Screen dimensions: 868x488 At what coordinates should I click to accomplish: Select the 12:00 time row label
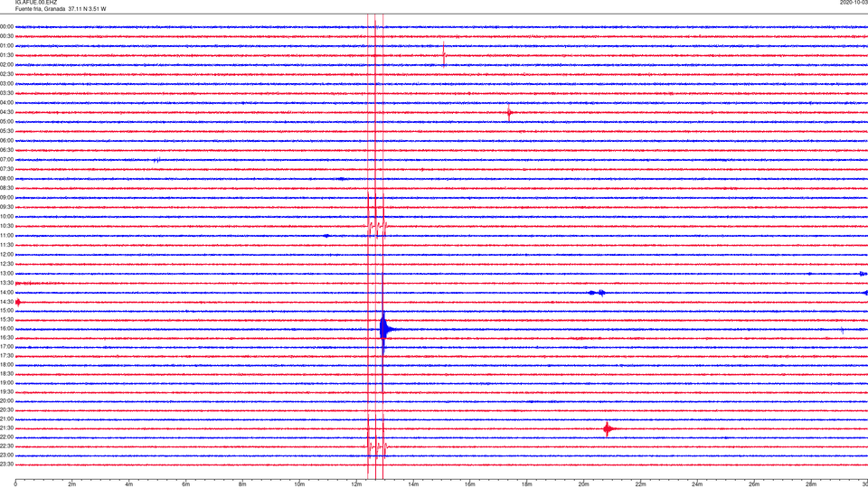pyautogui.click(x=7, y=255)
